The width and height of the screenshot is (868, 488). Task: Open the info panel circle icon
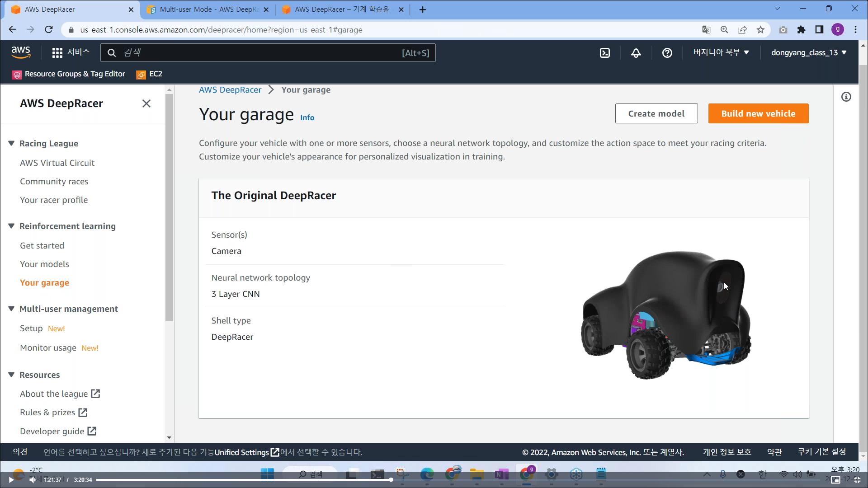[x=846, y=97]
